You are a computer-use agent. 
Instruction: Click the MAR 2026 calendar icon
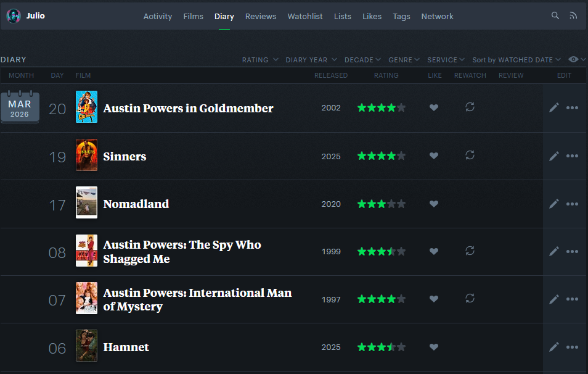click(20, 107)
